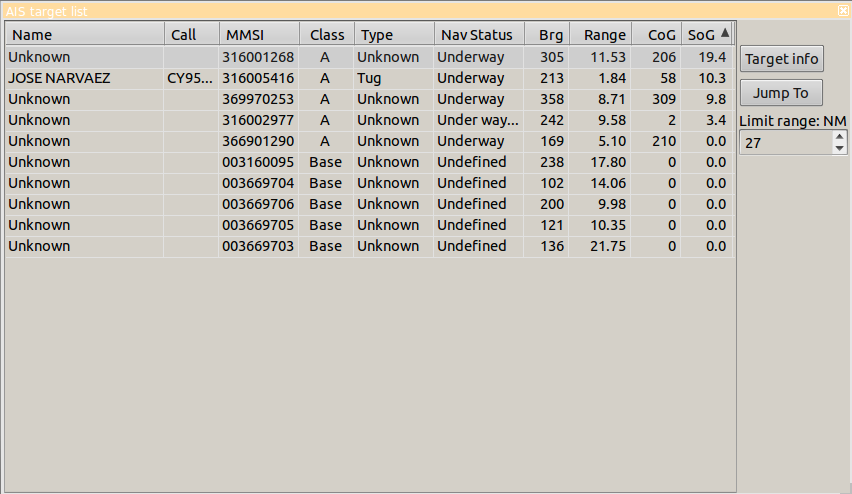Sort by Range column header
This screenshot has height=494, width=852.
click(x=600, y=35)
